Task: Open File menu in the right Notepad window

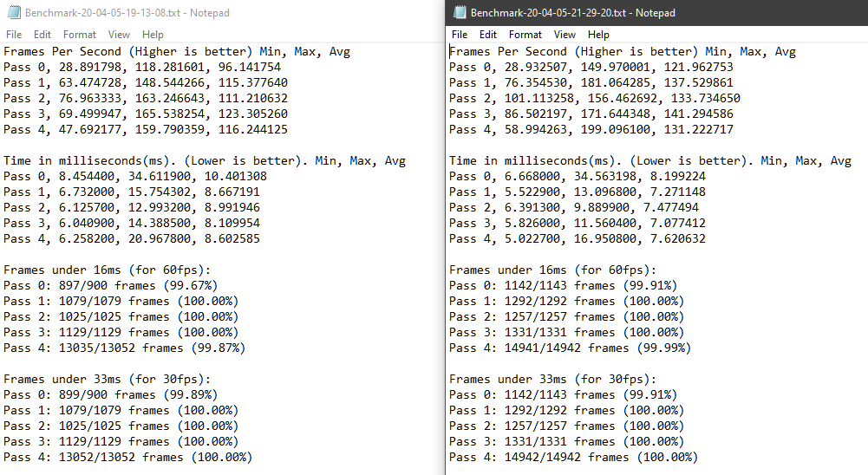Action: [x=460, y=35]
